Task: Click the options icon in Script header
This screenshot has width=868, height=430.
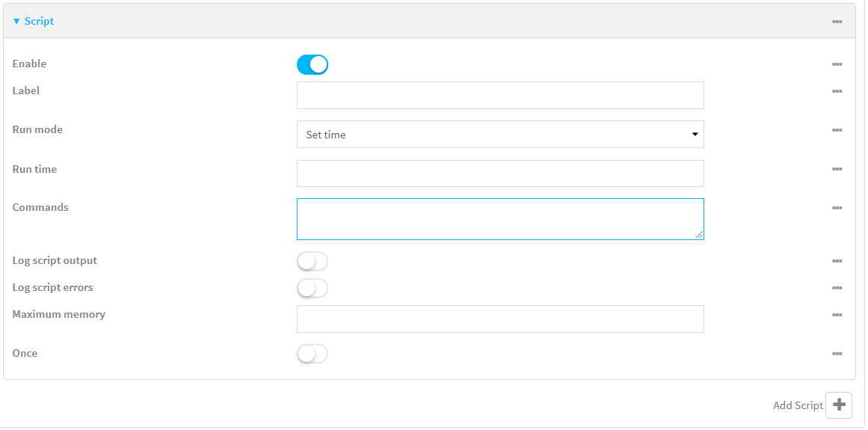Action: pyautogui.click(x=837, y=22)
